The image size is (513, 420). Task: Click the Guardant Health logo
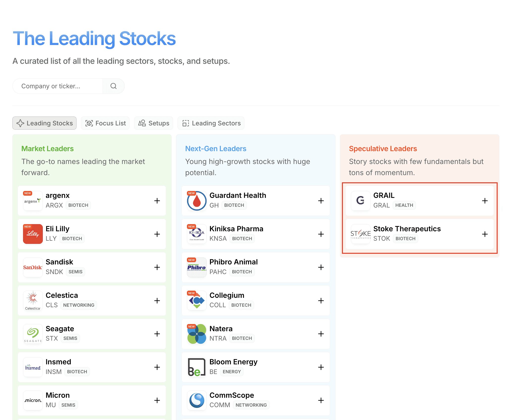tap(196, 201)
